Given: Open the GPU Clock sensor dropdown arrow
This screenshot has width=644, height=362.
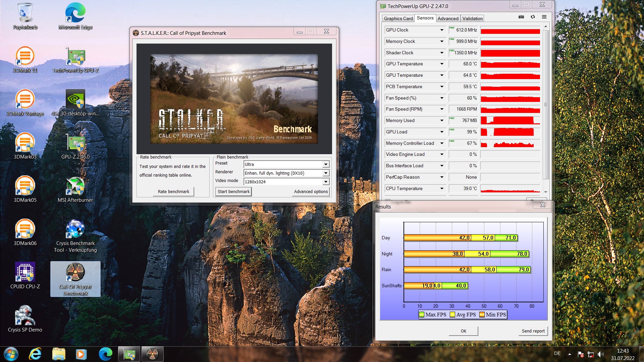Looking at the screenshot, I should [442, 30].
